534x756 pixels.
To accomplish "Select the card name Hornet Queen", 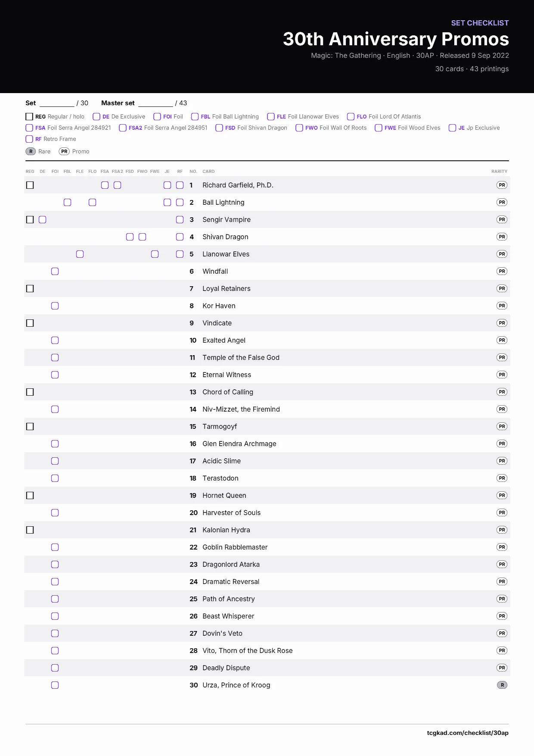I will point(224,495).
